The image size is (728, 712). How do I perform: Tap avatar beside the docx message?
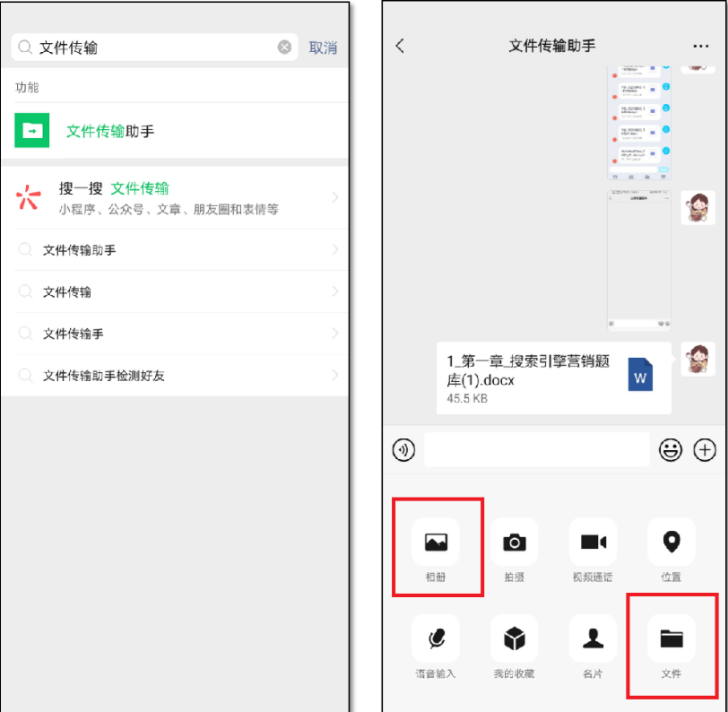[698, 359]
